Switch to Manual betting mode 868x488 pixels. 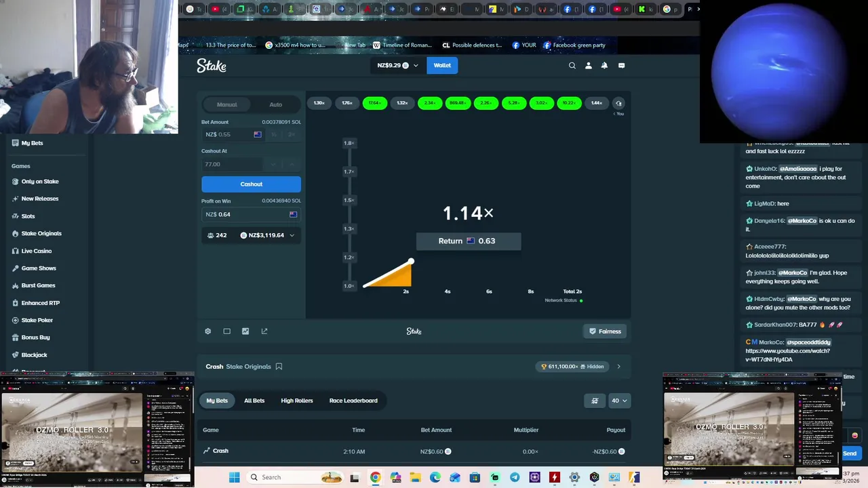point(226,104)
